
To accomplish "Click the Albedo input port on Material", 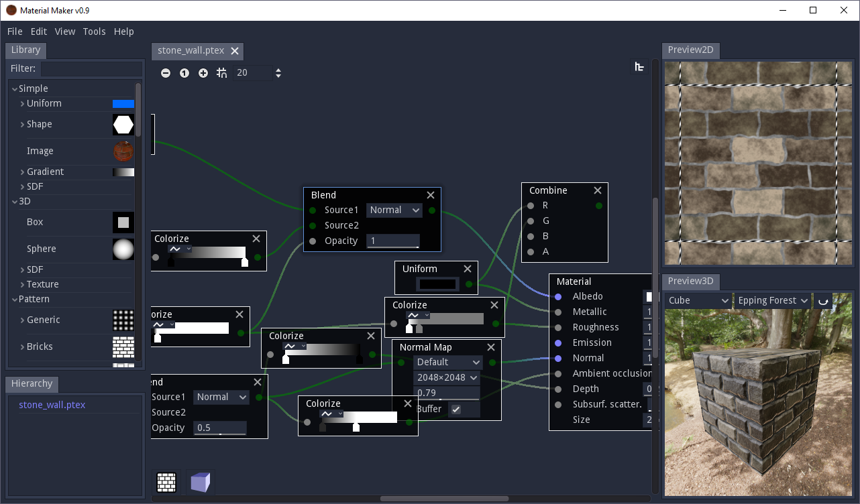I will [x=558, y=297].
